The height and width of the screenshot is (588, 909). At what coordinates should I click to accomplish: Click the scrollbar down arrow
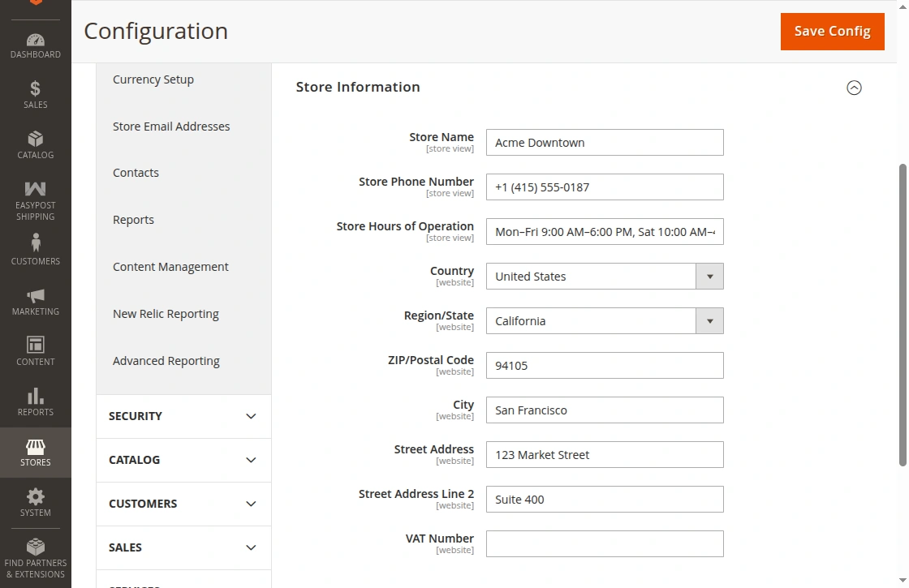(903, 580)
